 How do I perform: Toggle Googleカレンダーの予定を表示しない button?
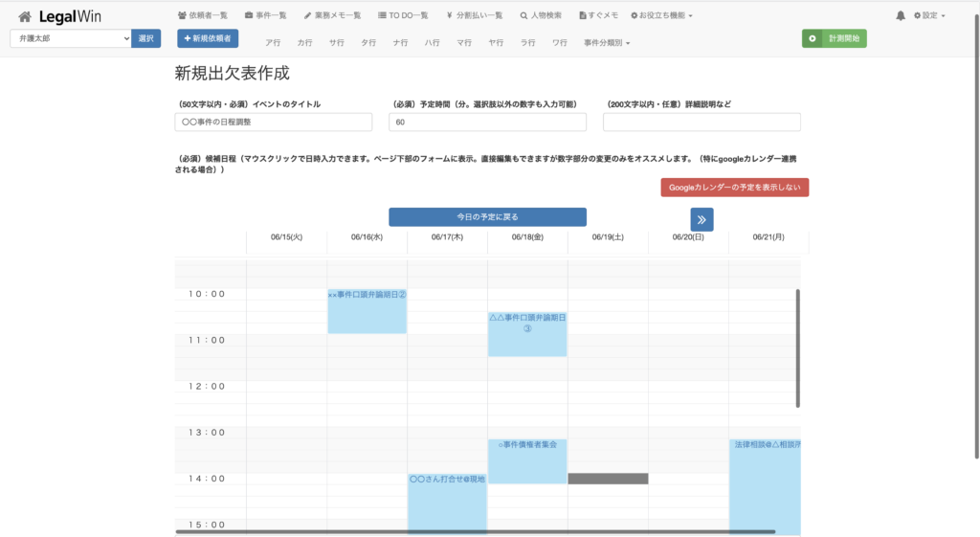click(734, 188)
